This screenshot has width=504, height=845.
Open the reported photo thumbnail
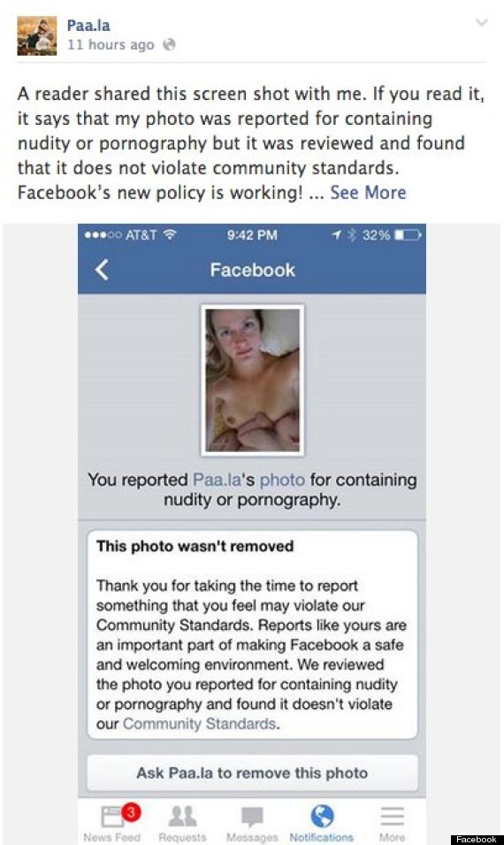pos(252,380)
